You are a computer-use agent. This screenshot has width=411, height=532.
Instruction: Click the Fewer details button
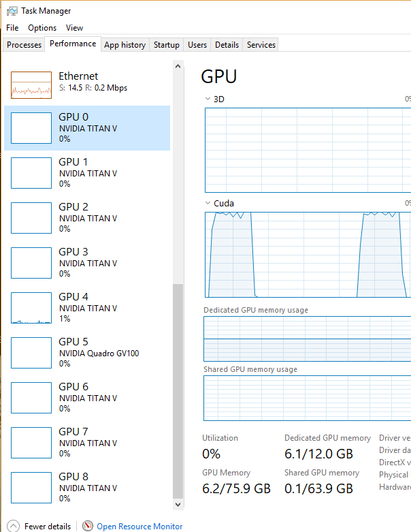pos(47,526)
